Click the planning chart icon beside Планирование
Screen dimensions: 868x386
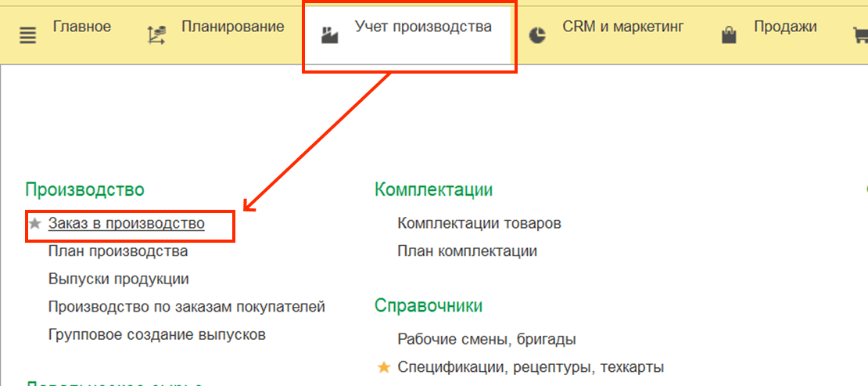(x=156, y=35)
